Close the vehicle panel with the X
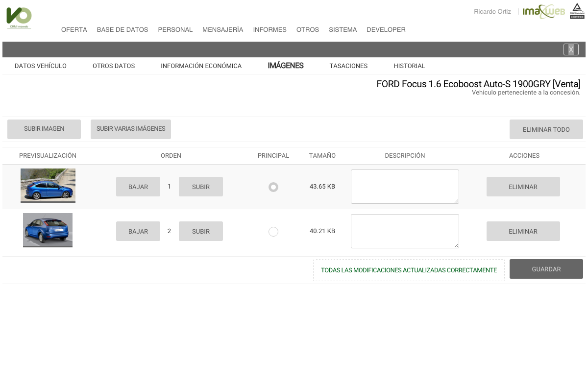This screenshot has height=385, width=588. (x=571, y=49)
